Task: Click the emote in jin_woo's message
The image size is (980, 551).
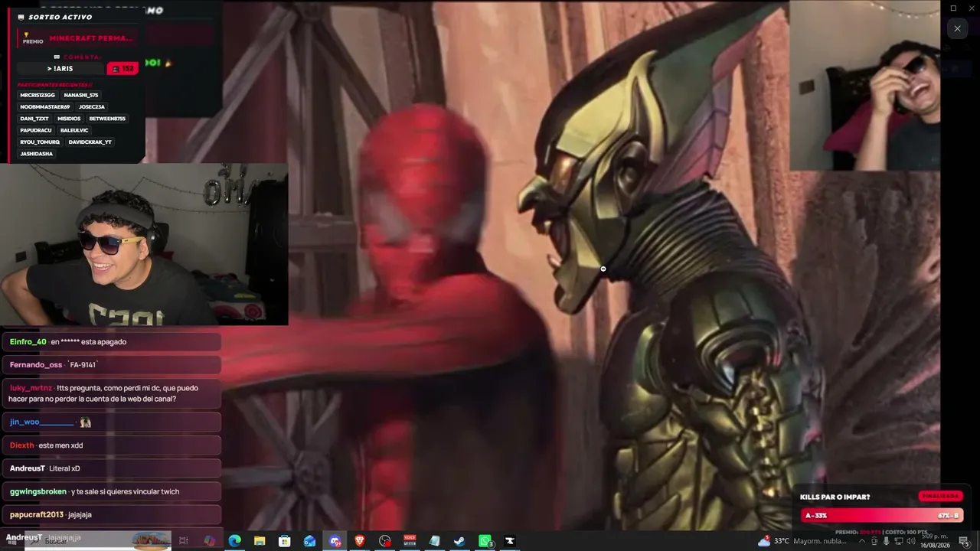Action: [x=85, y=422]
